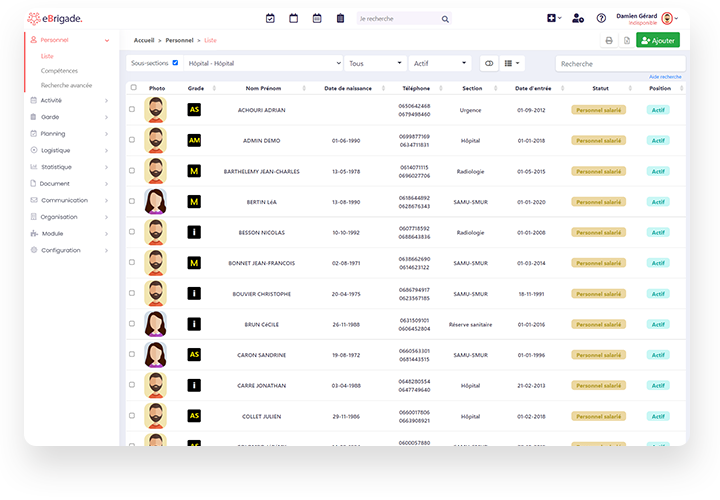The image size is (720, 500).
Task: Open the blank calendar icon in top bar
Action: click(x=293, y=18)
